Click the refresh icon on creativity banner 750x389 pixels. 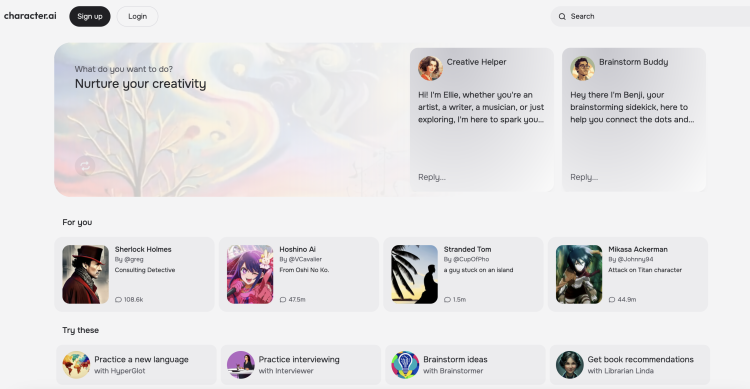pos(85,166)
